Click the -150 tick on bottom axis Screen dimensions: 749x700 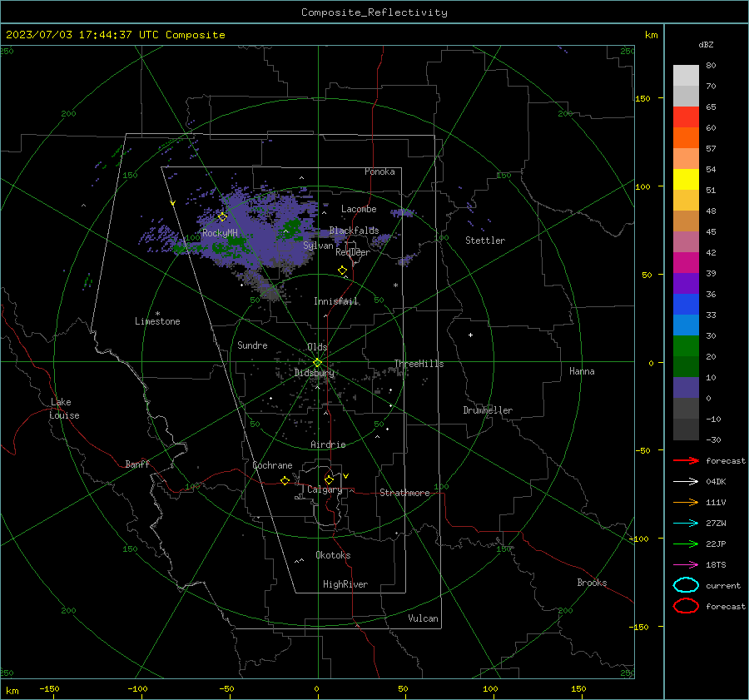tap(49, 688)
